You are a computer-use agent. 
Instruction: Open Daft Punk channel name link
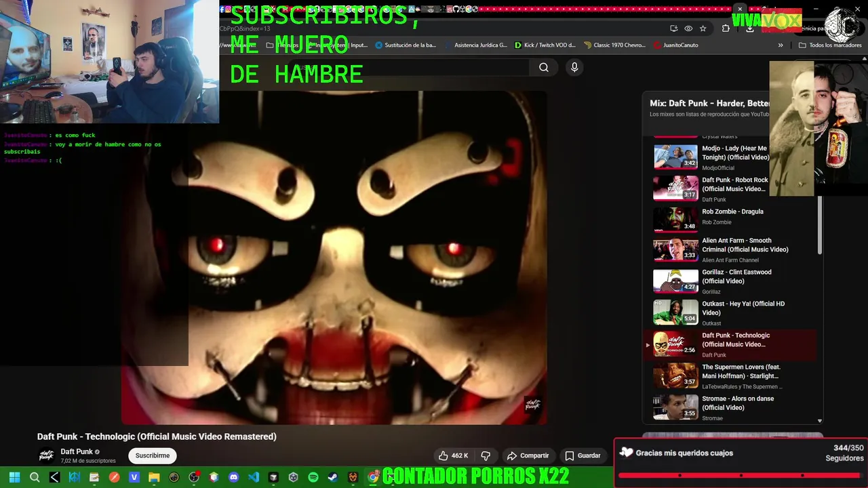coord(77,451)
